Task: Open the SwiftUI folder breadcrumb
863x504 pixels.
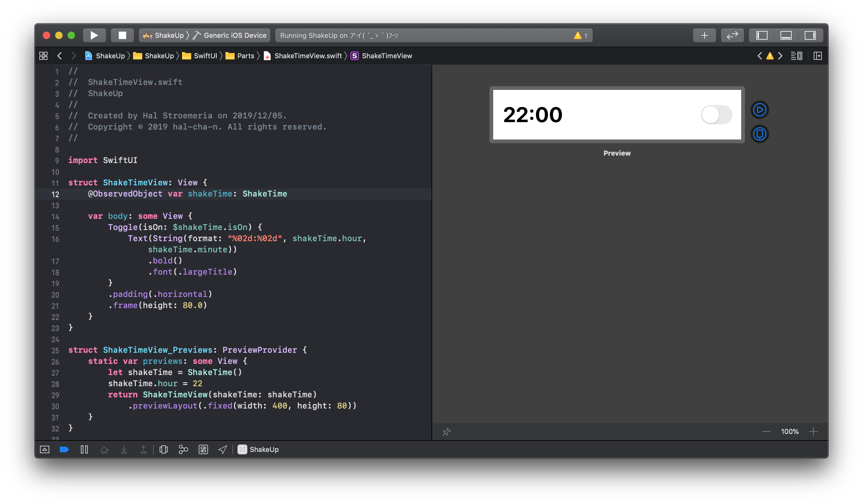Action: 200,56
